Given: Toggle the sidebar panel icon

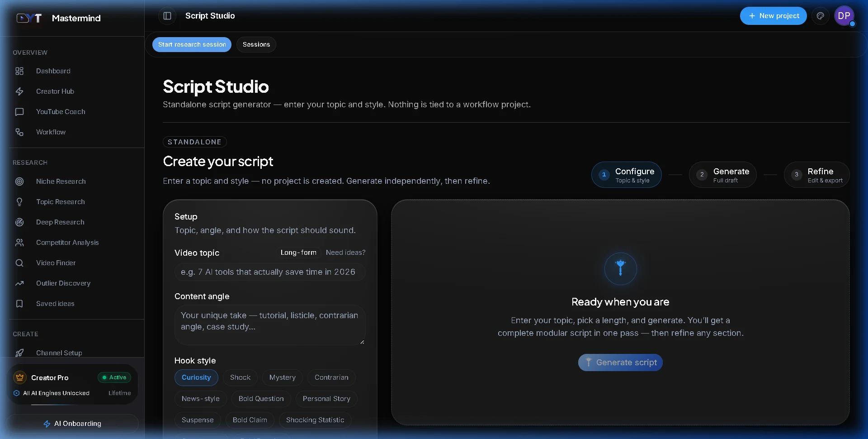Looking at the screenshot, I should click(x=167, y=16).
